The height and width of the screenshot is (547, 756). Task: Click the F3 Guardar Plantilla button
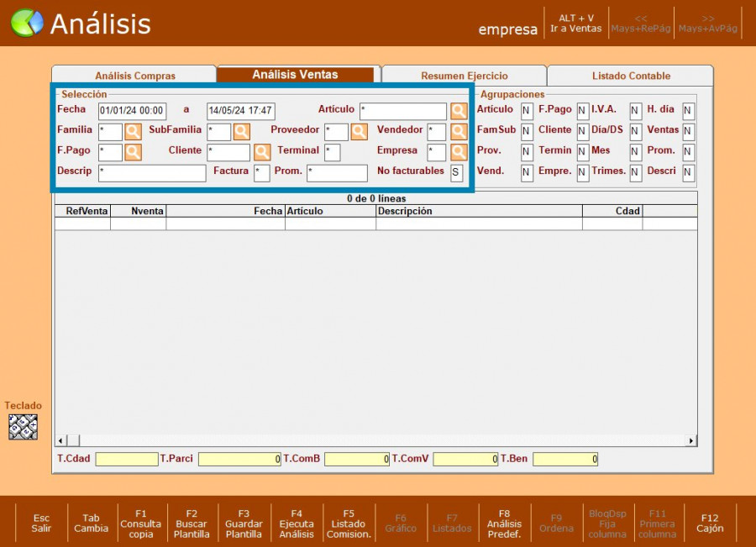click(x=244, y=523)
